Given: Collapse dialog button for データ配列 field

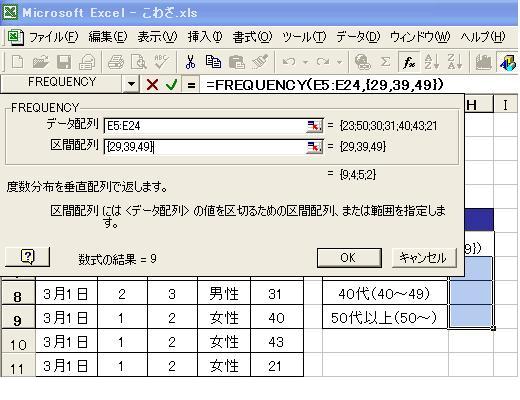Looking at the screenshot, I should coord(314,126).
